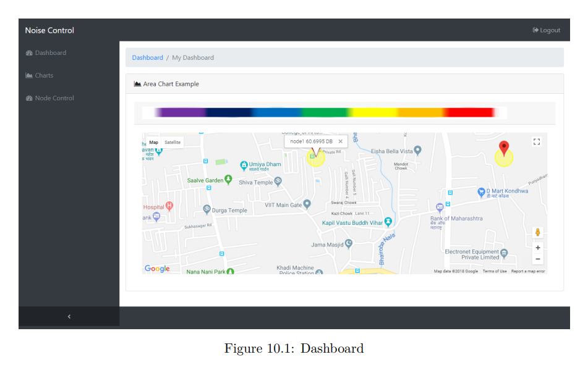588x365 pixels.
Task: Switch to Satellite map view
Action: pos(172,142)
